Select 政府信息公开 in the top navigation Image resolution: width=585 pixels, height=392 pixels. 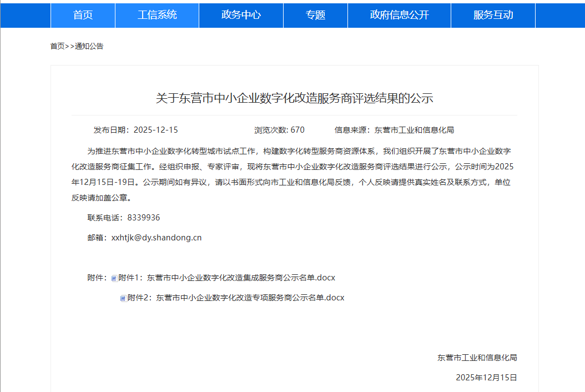click(399, 15)
